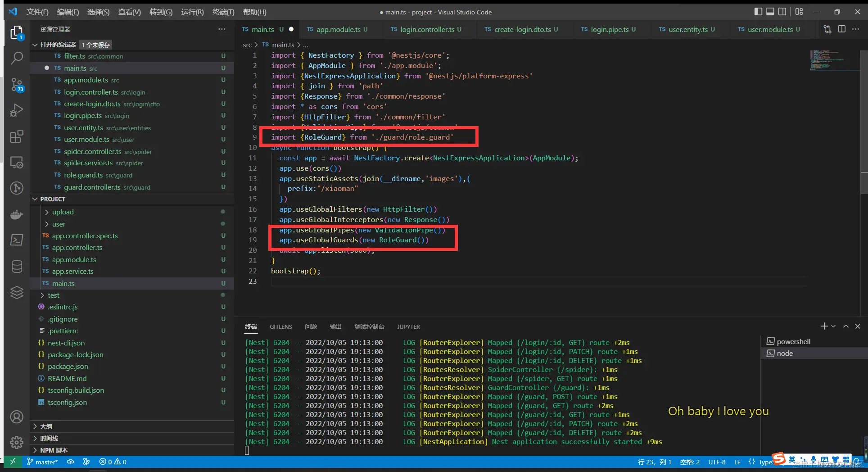Toggle the bottom panel layout button

[x=770, y=12]
